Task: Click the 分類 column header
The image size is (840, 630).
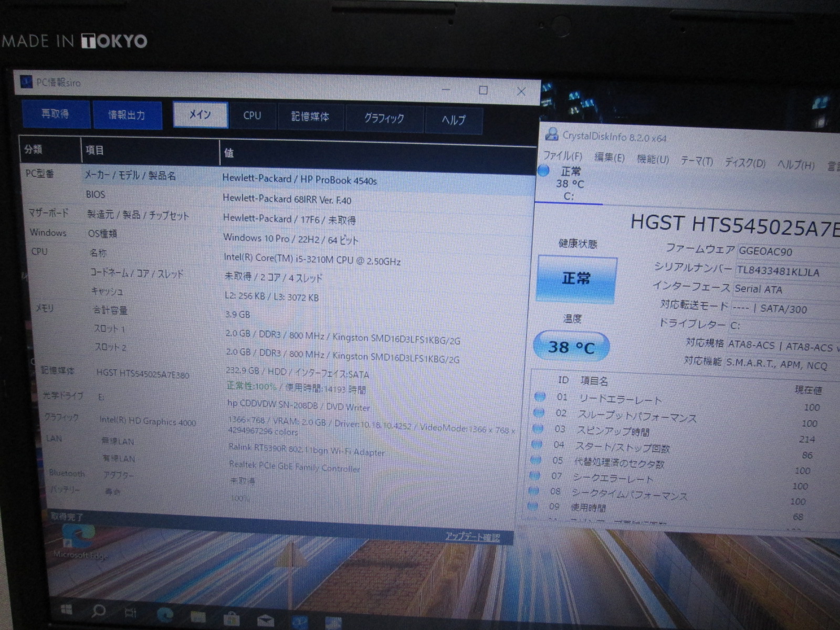Action: pyautogui.click(x=50, y=150)
